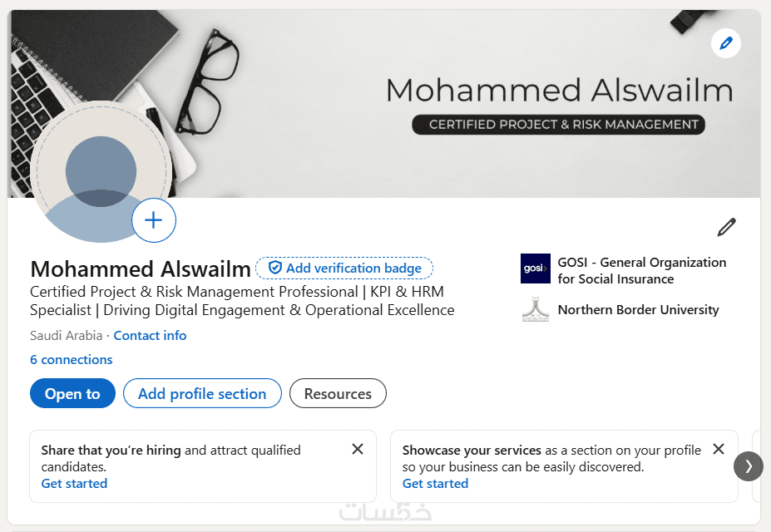
Task: Open the 'Open to' dropdown button
Action: 72,394
